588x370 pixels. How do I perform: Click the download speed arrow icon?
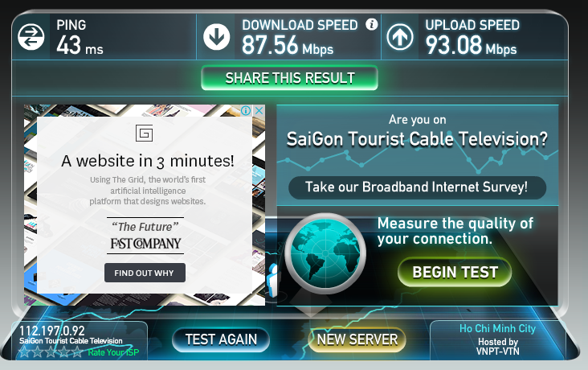(x=216, y=37)
